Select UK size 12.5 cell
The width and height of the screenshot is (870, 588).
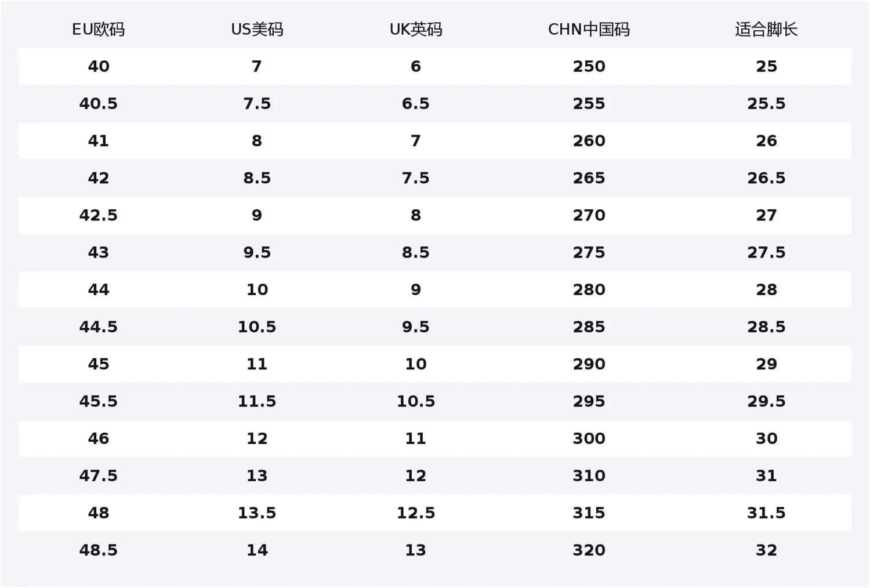[x=416, y=513]
